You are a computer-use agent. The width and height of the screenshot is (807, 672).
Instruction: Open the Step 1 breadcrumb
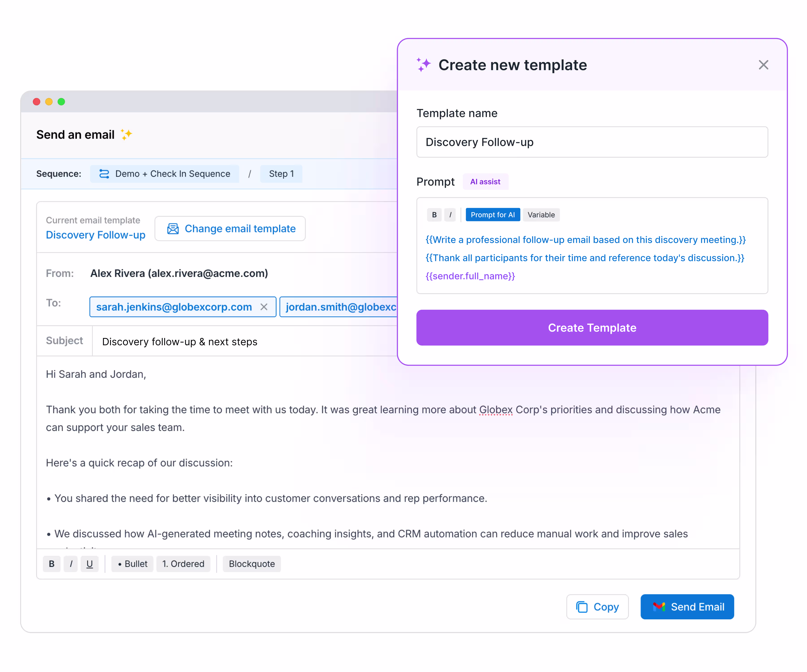click(281, 174)
